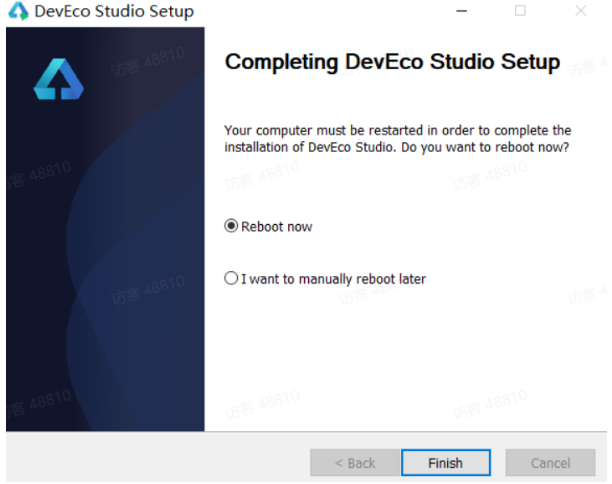Click the restart required message paragraph
612x484 pixels.
tap(397, 139)
